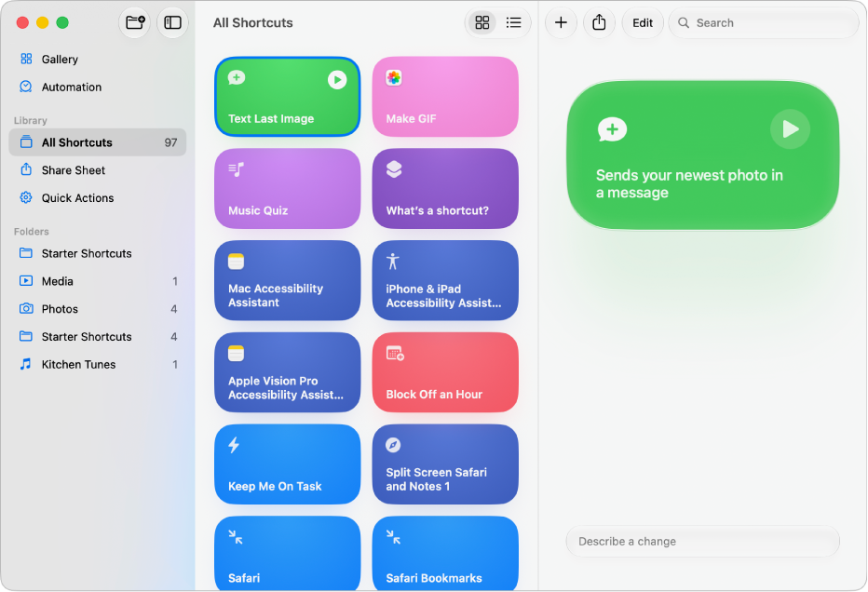Select Mac Accessibility Assistant shortcut
This screenshot has height=592, width=868.
click(287, 280)
